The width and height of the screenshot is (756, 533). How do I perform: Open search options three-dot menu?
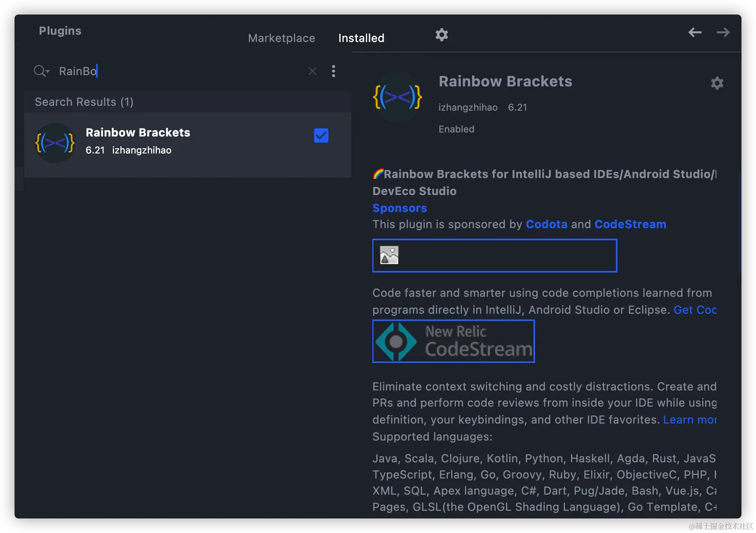point(333,71)
